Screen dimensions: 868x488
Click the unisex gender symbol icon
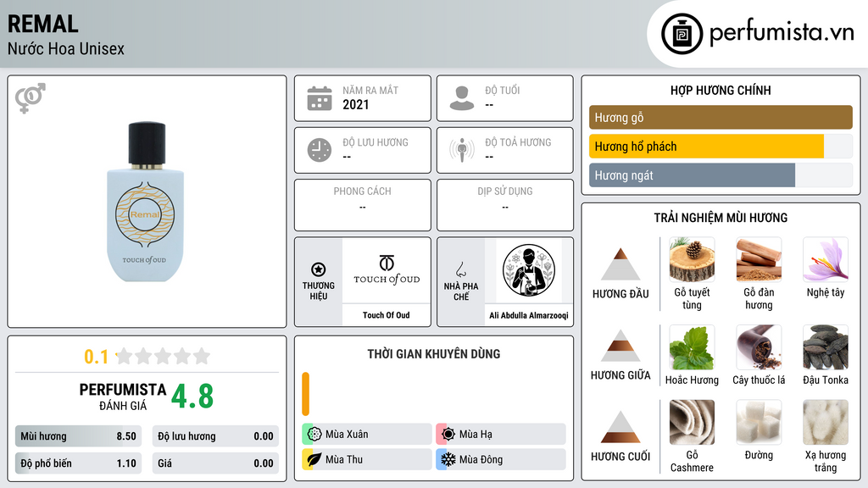point(31,98)
